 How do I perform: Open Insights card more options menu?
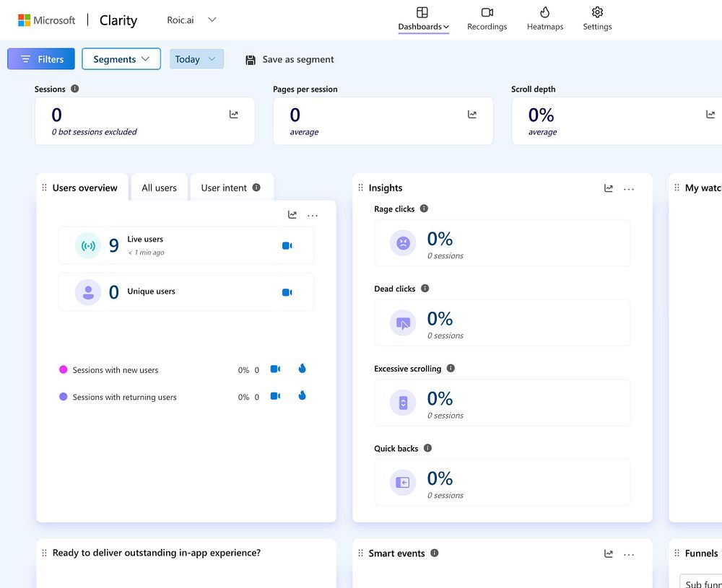(x=629, y=189)
